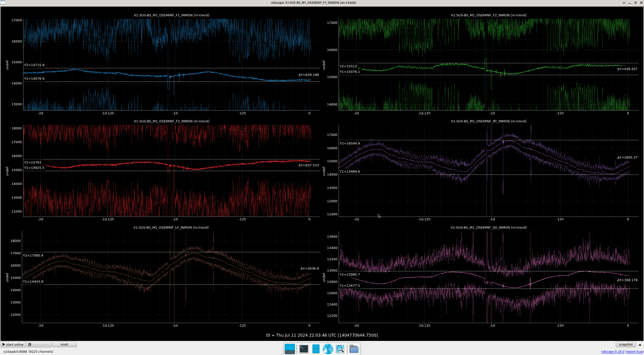Click the F3_INMON plot title

point(171,121)
